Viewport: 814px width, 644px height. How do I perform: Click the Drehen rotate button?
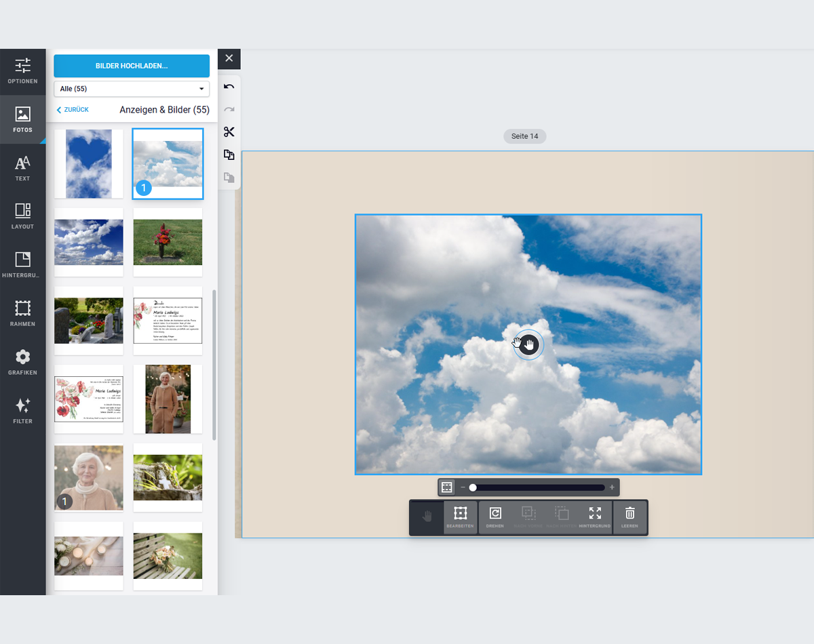[495, 518]
